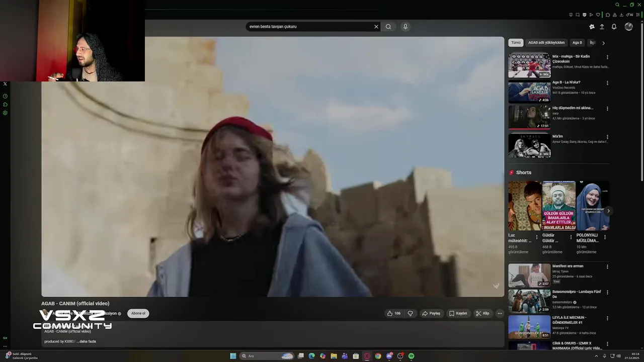The image size is (644, 362).
Task: Open YouTube account avatar menu
Action: coord(628,27)
